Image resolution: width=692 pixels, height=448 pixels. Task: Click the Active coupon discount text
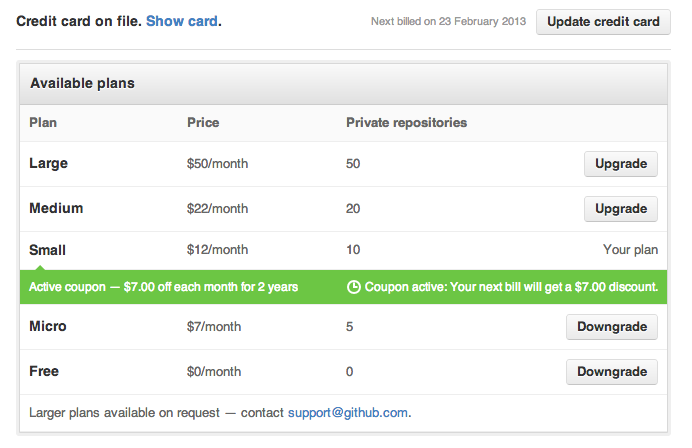point(163,287)
